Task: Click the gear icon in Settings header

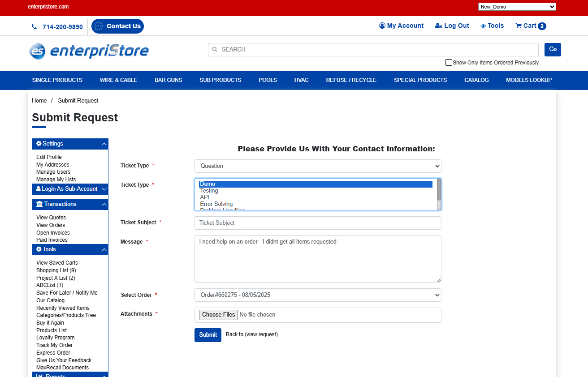Action: (39, 144)
